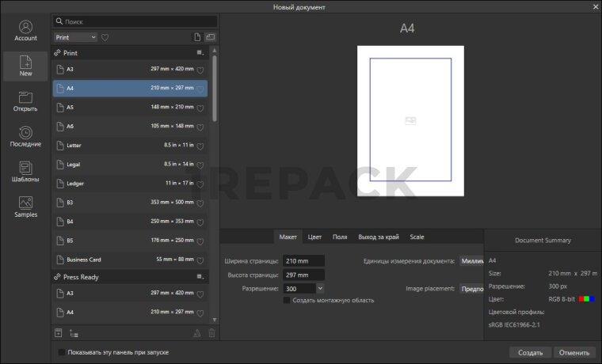Open the Account section in sidebar
This screenshot has height=364, width=602.
coord(25,30)
